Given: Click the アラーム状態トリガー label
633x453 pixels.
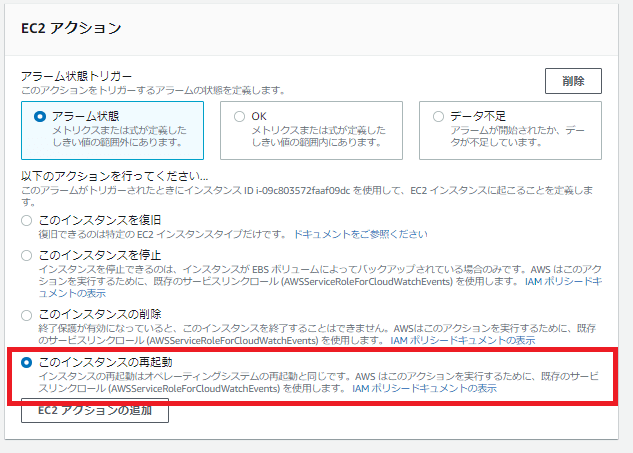Looking at the screenshot, I should click(x=76, y=76).
